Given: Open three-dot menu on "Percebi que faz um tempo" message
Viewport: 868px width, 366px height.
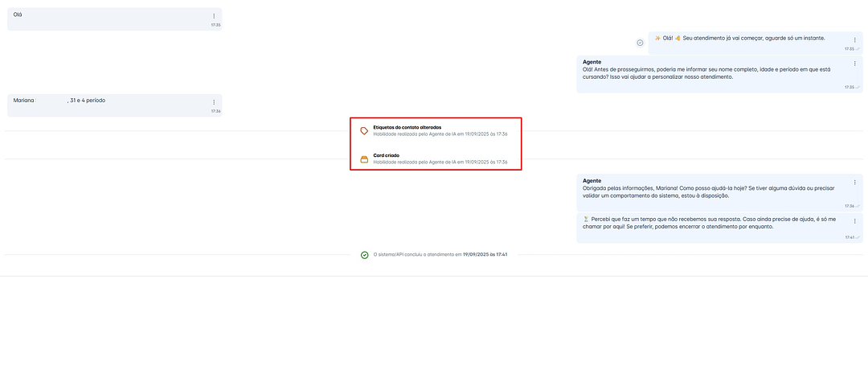Looking at the screenshot, I should point(854,221).
